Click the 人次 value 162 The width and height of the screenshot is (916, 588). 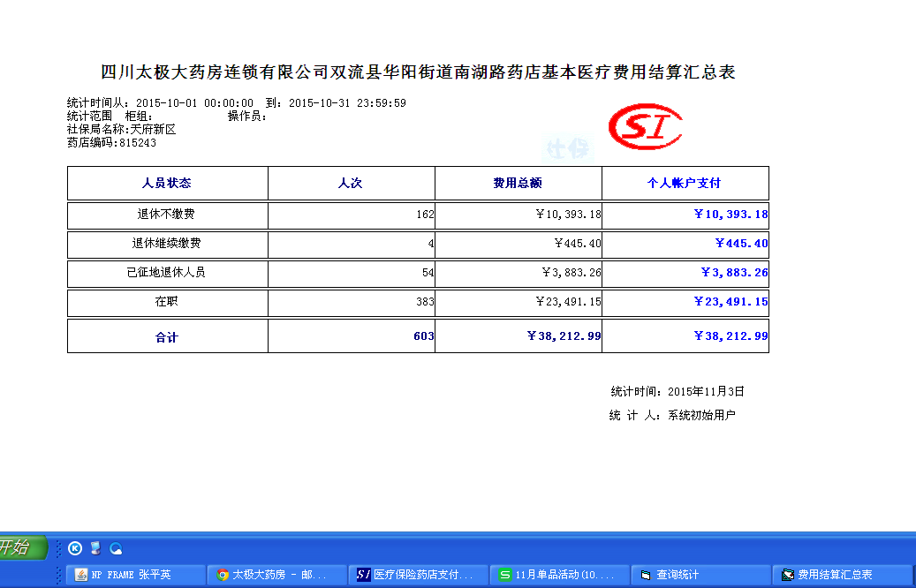(425, 215)
